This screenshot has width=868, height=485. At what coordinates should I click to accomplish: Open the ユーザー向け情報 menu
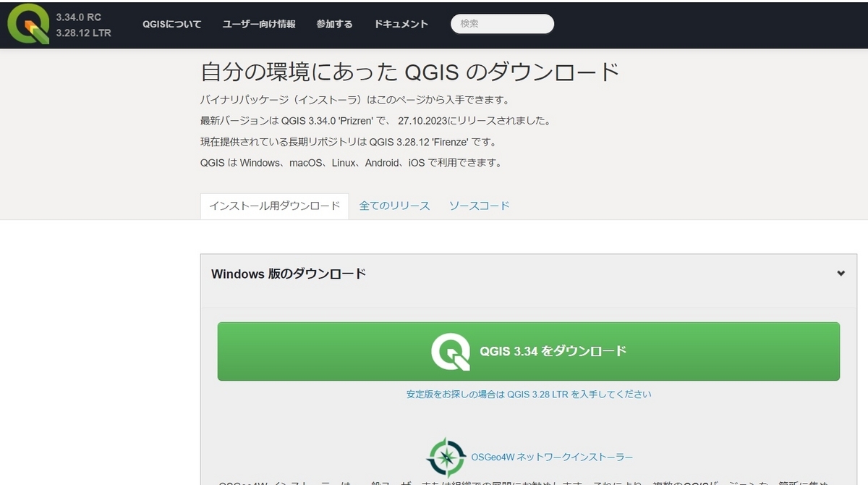(259, 24)
